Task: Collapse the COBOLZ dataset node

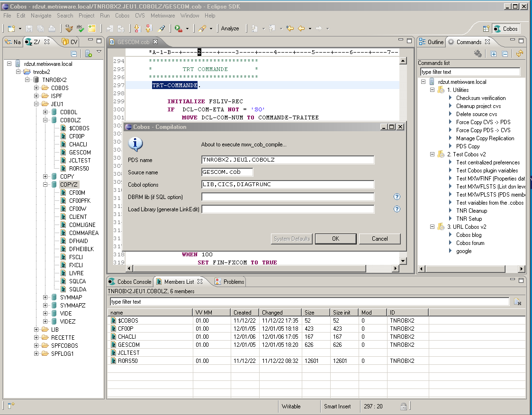Action: pyautogui.click(x=45, y=120)
